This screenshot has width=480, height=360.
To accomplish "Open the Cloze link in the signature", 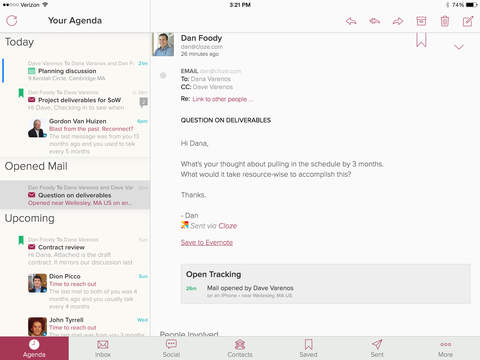I will pyautogui.click(x=228, y=226).
